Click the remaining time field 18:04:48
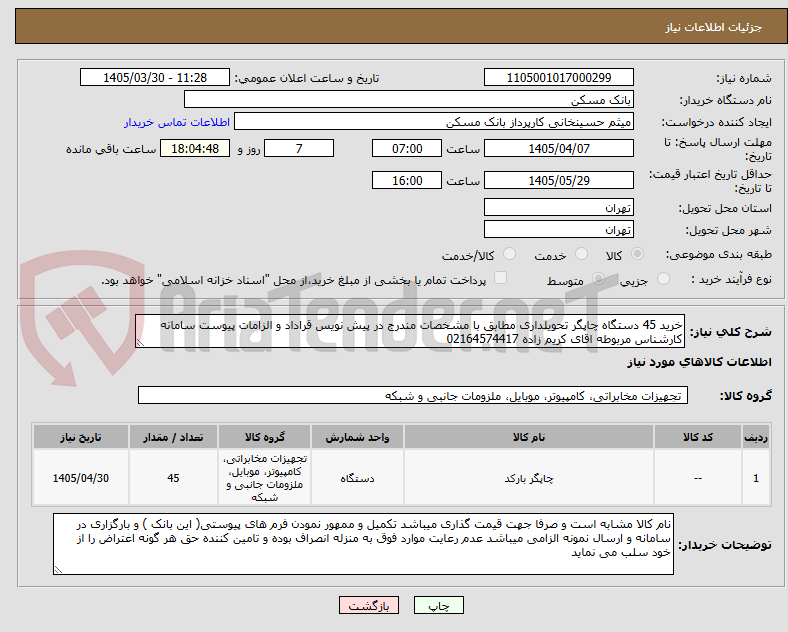The image size is (788, 632). [x=195, y=149]
